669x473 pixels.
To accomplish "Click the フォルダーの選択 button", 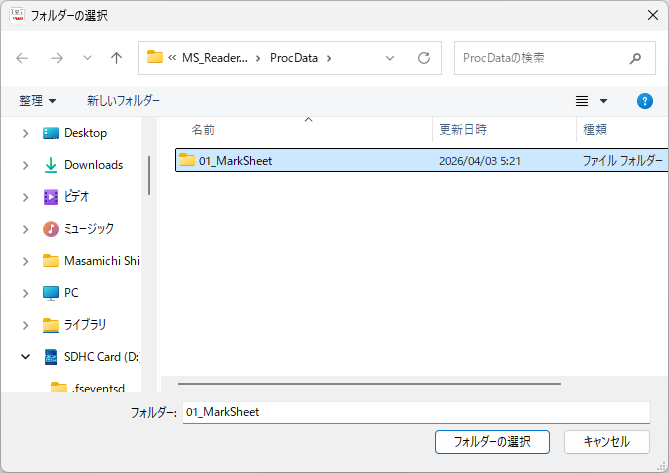I will coord(492,441).
